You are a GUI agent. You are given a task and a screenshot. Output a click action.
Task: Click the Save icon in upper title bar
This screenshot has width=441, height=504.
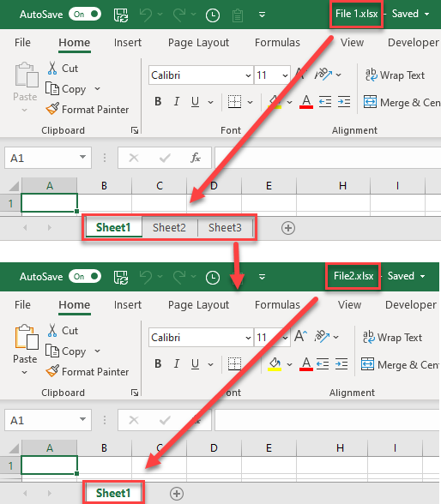[x=121, y=15]
